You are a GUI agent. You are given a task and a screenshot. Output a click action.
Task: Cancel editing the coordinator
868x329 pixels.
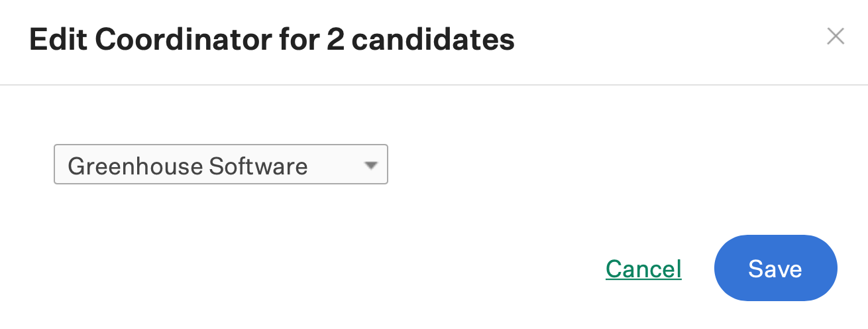[x=643, y=269]
